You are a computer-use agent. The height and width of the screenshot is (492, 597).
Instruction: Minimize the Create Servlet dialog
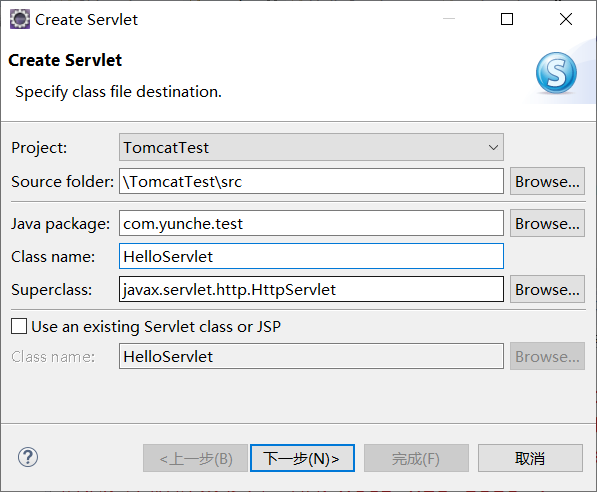pos(449,19)
